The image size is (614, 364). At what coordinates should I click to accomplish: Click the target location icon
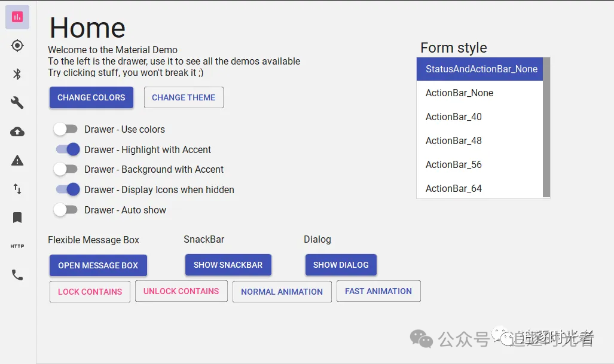pyautogui.click(x=17, y=45)
